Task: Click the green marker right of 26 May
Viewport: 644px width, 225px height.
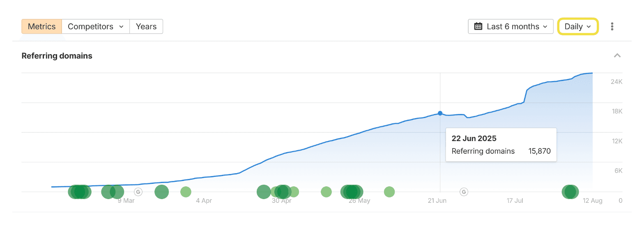Action: coord(389,192)
